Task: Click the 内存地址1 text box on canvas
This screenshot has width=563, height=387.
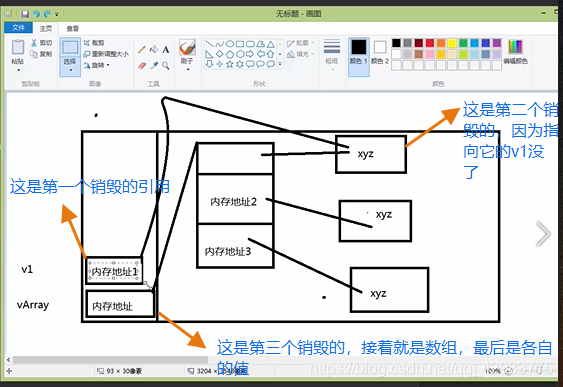Action: tap(114, 272)
